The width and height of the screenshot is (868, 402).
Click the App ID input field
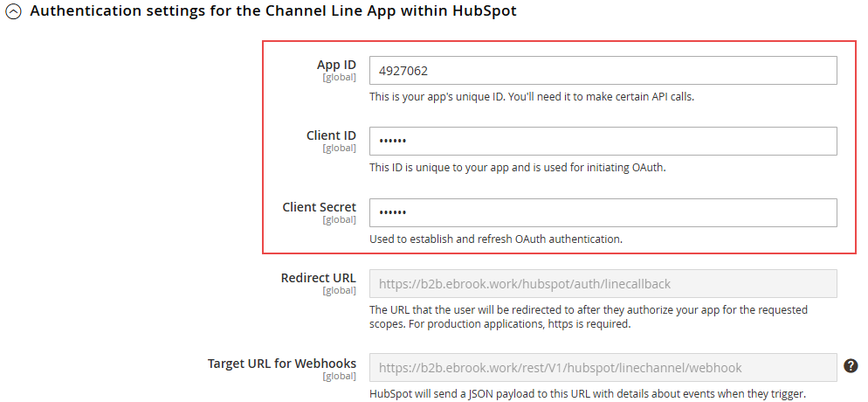pyautogui.click(x=603, y=70)
